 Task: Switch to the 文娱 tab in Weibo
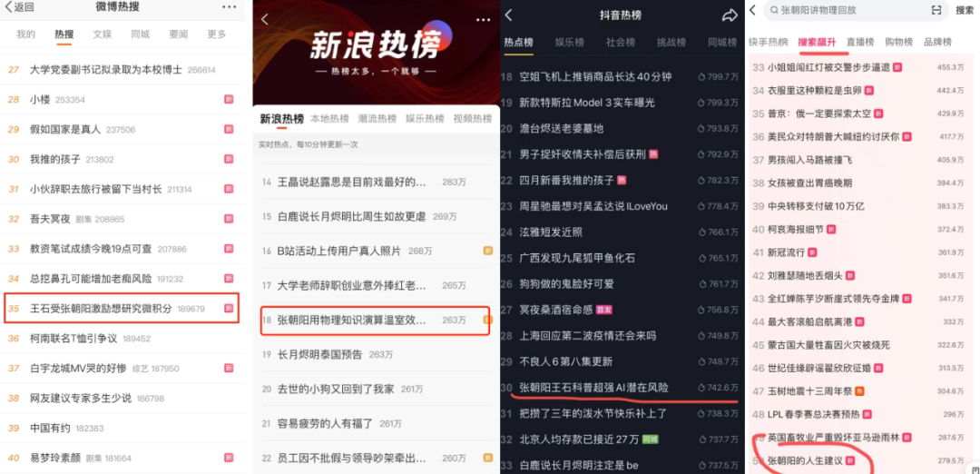coord(103,35)
